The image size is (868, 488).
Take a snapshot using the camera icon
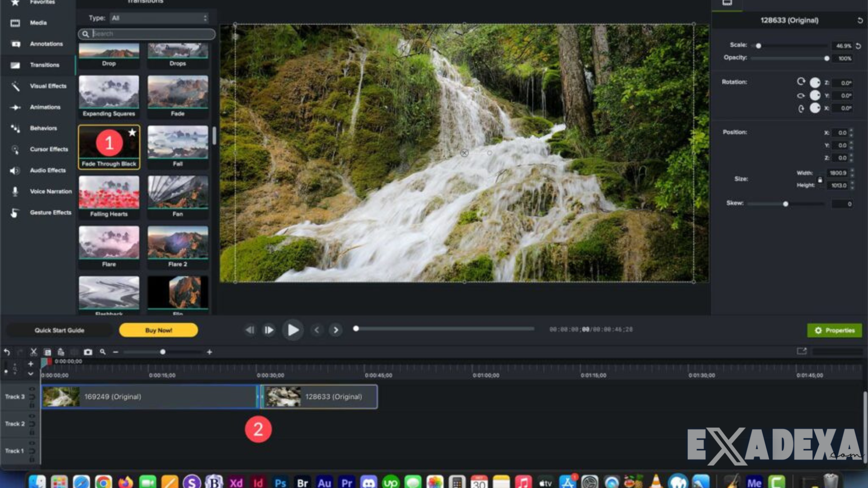pyautogui.click(x=88, y=352)
